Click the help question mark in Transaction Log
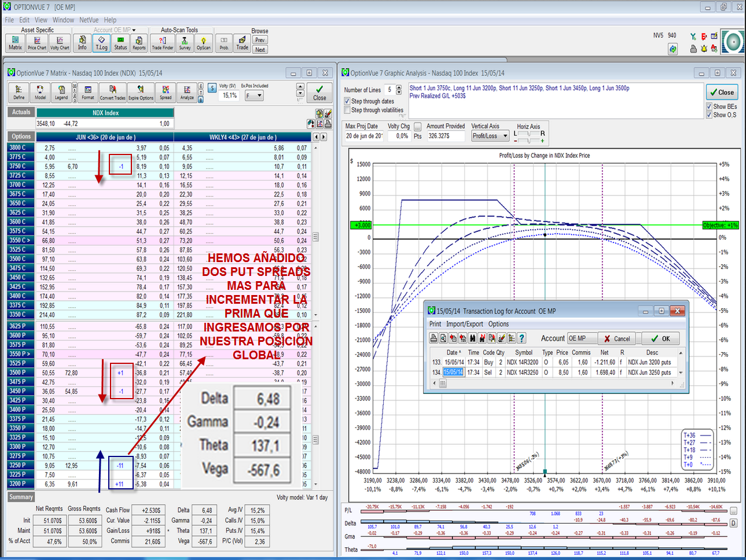 tap(521, 338)
